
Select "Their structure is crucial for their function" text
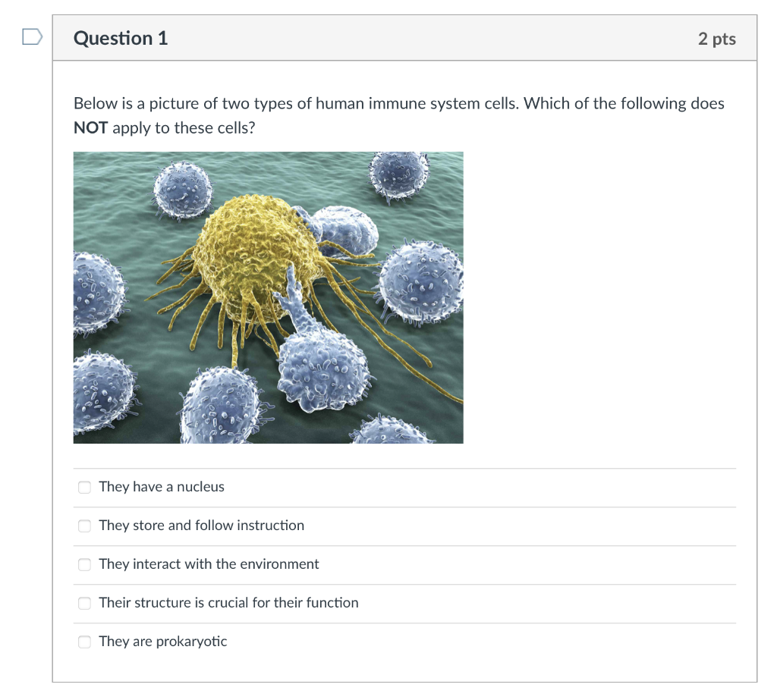(x=228, y=603)
